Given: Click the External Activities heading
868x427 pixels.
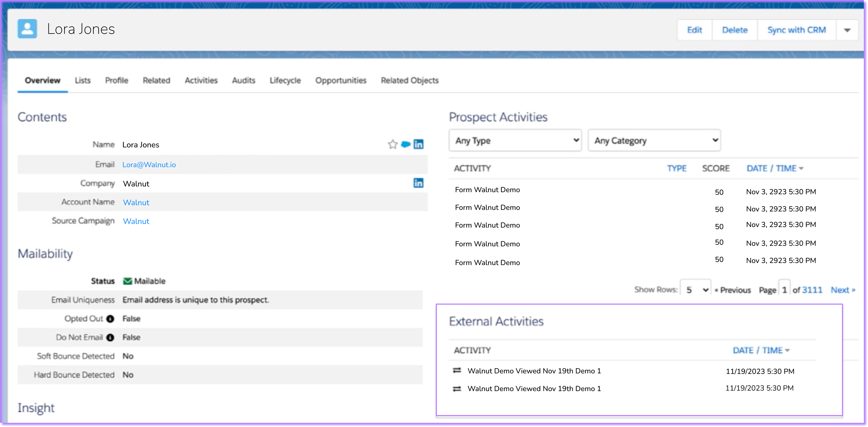Looking at the screenshot, I should pos(496,321).
